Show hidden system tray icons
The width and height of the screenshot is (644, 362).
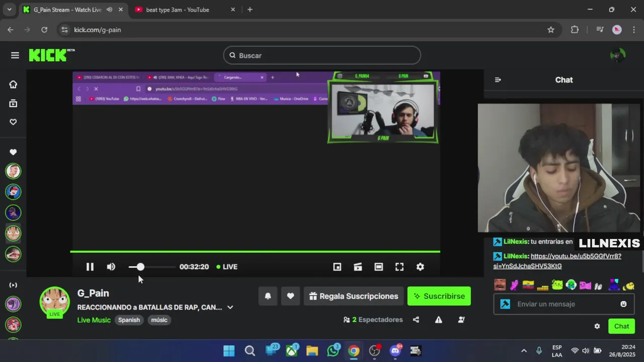coord(524,350)
